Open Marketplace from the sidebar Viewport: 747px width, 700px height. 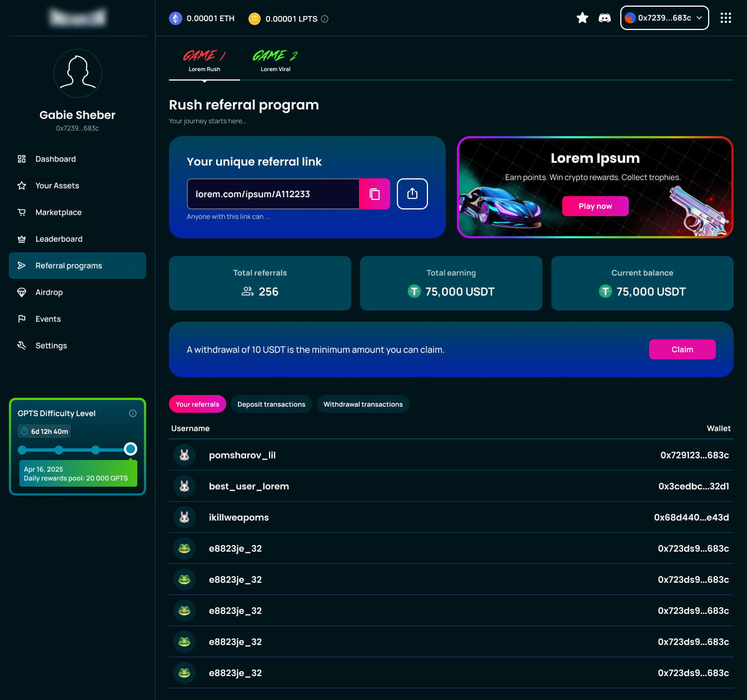pyautogui.click(x=58, y=212)
